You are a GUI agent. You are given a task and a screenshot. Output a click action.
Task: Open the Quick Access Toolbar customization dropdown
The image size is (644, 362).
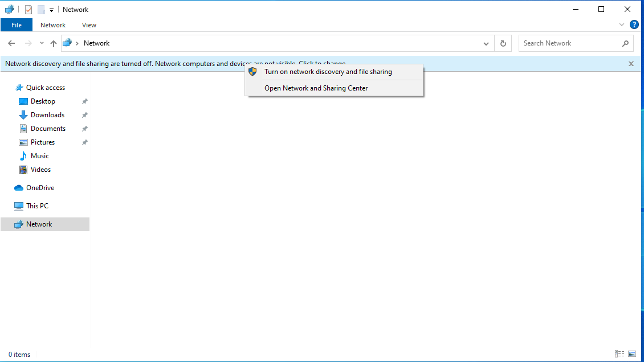click(x=51, y=9)
